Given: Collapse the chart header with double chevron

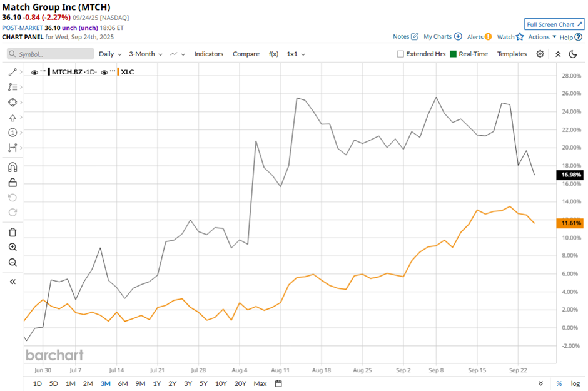Looking at the screenshot, I should pyautogui.click(x=558, y=54).
